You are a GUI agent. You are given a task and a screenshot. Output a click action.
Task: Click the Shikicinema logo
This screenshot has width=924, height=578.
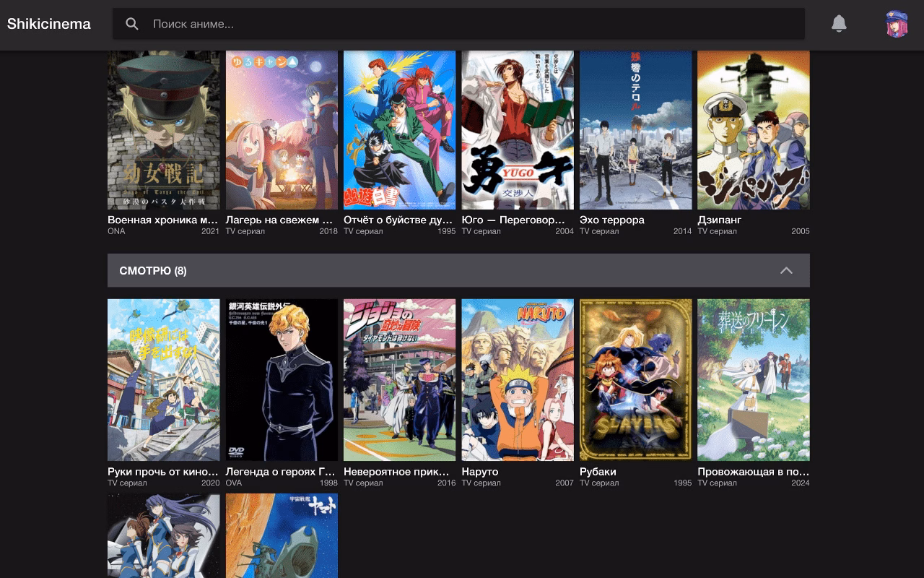48,23
